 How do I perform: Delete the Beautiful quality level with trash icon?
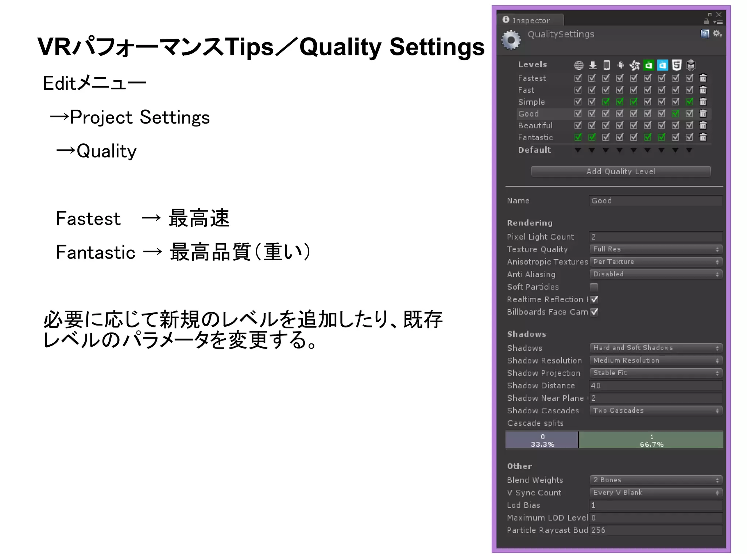703,125
